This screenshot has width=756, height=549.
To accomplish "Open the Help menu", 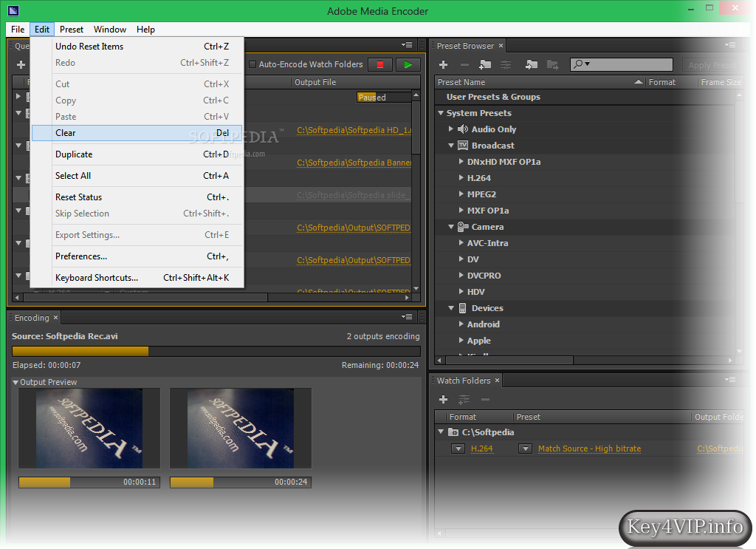I will click(145, 30).
